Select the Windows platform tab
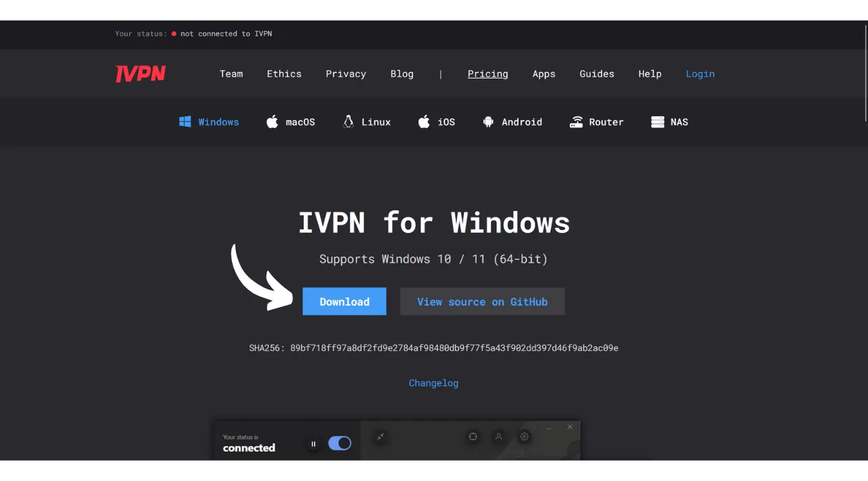The width and height of the screenshot is (868, 481). [x=209, y=122]
